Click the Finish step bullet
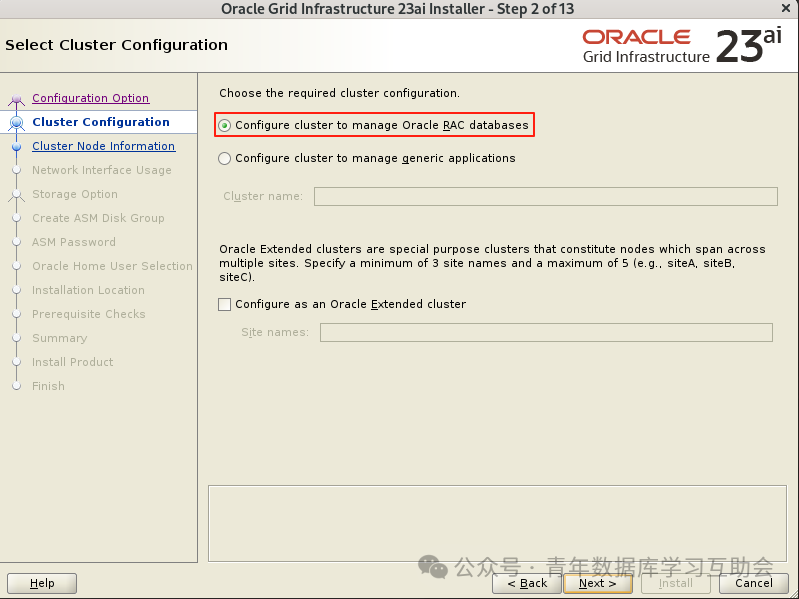The height and width of the screenshot is (599, 799). [16, 386]
